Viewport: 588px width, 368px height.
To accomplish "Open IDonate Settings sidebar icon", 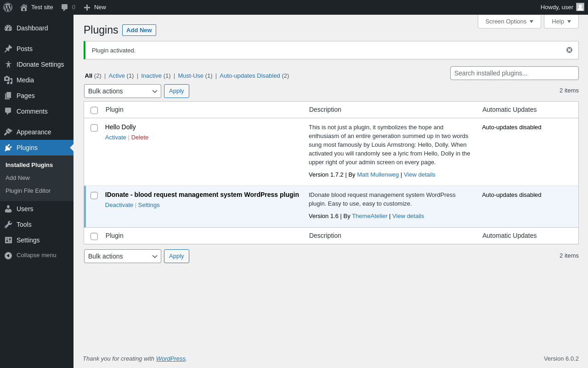I will click(8, 64).
